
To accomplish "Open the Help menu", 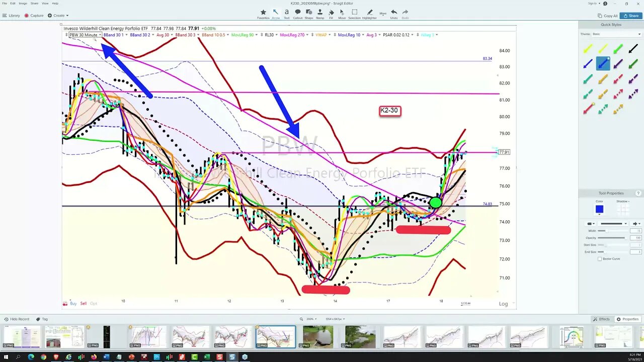I will 55,3.
